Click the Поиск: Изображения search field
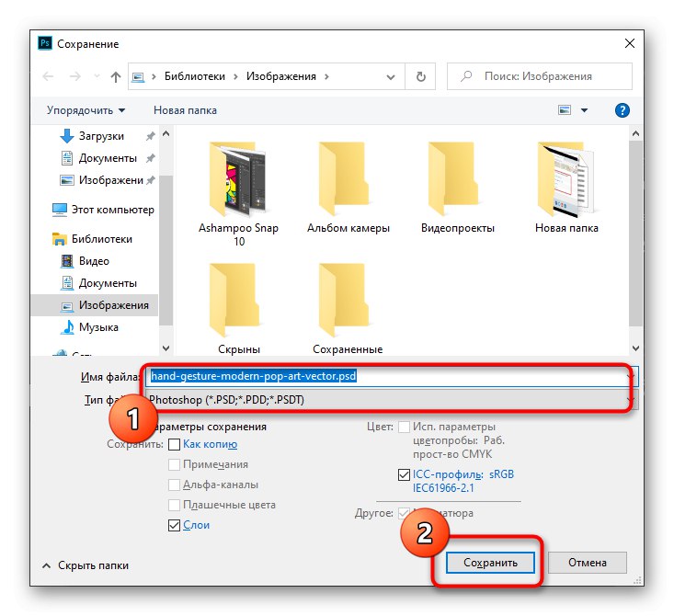The image size is (674, 616). click(540, 76)
